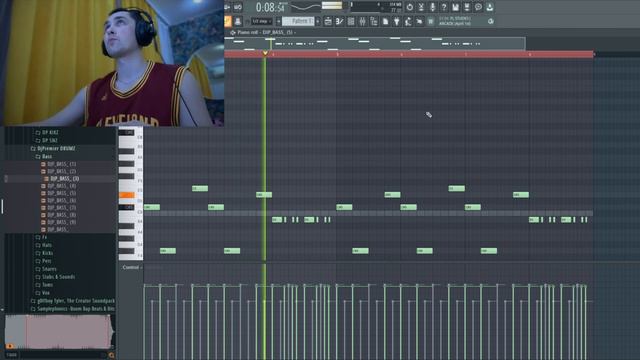This screenshot has height=360, width=640.
Task: Toggle the orange highlighted button at toolbar start
Action: pyautogui.click(x=228, y=22)
